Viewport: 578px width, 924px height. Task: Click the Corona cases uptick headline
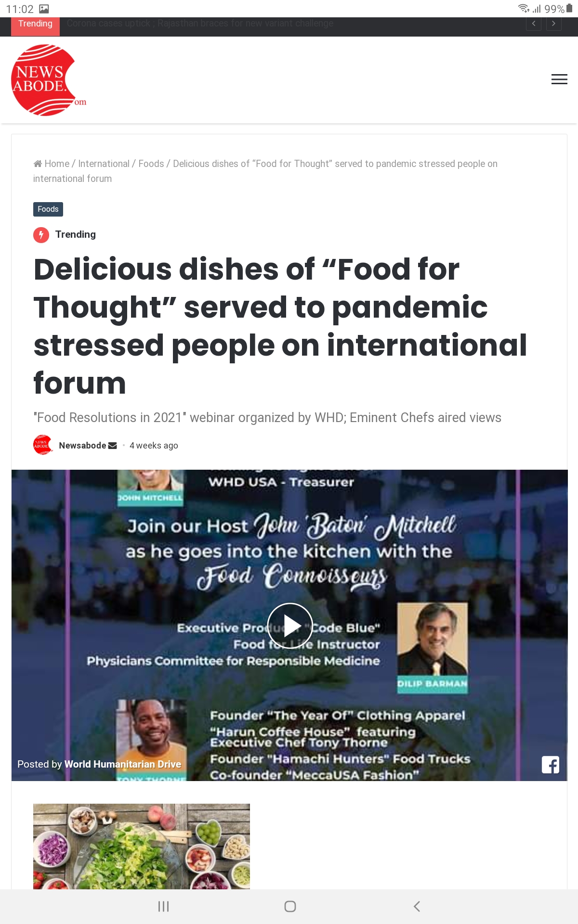[x=200, y=24]
